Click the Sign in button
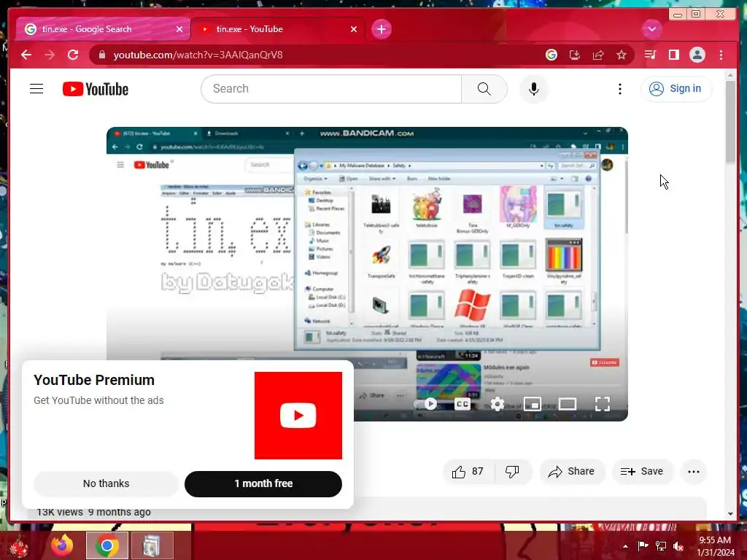Screen dimensions: 747x560 pos(676,88)
